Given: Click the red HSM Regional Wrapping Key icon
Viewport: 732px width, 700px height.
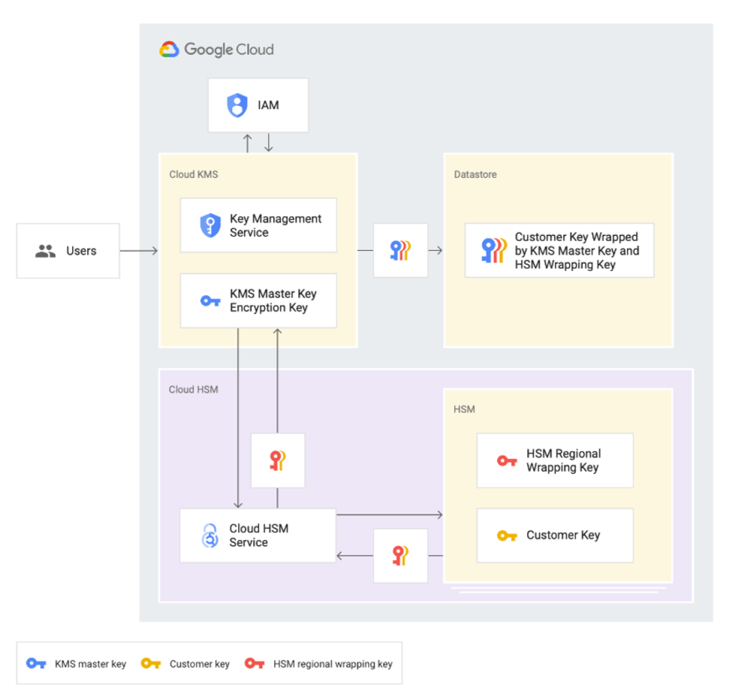Looking at the screenshot, I should pos(507,461).
